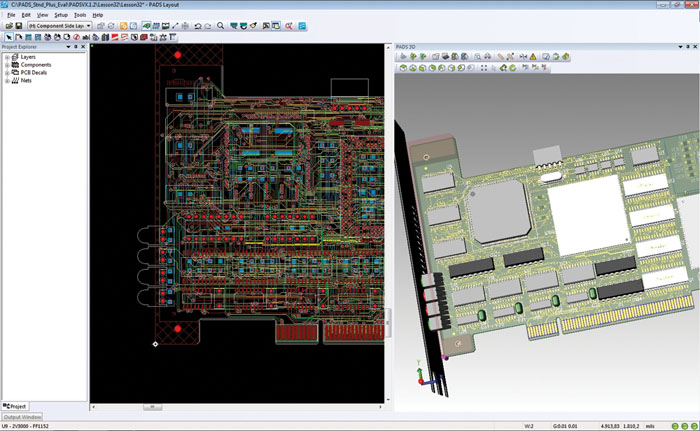Activate the Zoom magnifier tool
Viewport: 700px width, 431px height.
(x=220, y=25)
